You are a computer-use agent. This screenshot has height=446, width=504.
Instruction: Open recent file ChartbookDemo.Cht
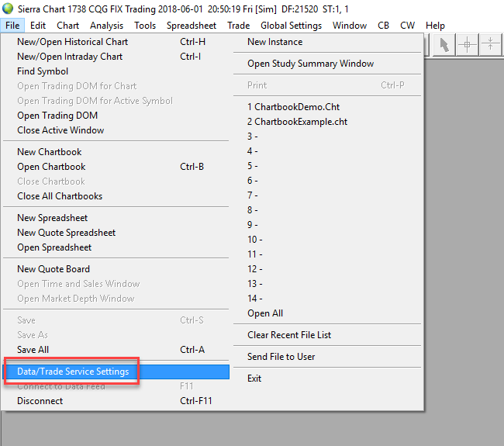coord(293,107)
